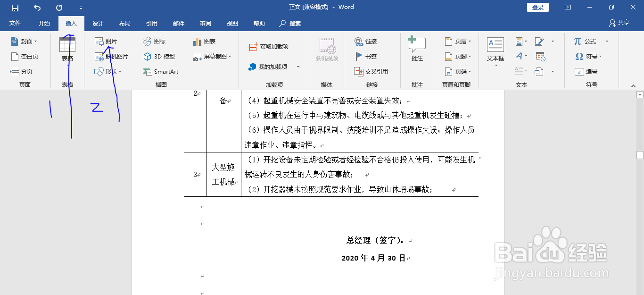Collapse the ribbon with chevron arrow
Image resolution: width=644 pixels, height=295 pixels.
pyautogui.click(x=634, y=86)
